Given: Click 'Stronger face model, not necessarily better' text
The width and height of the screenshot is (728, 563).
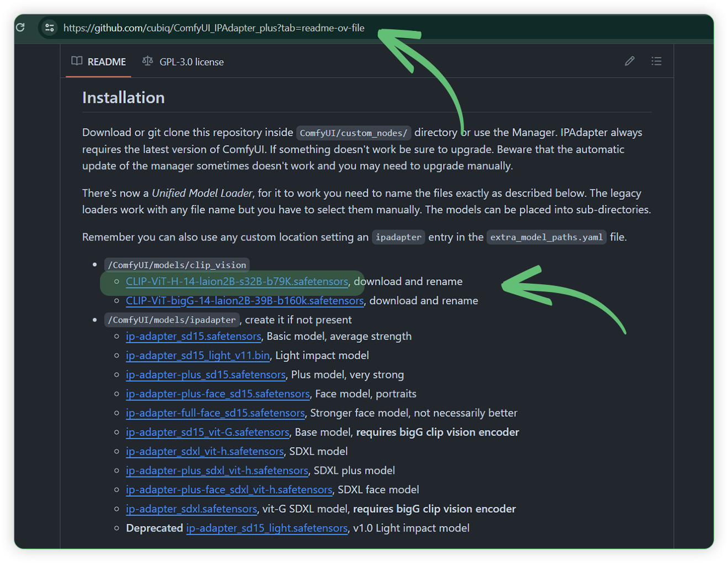Looking at the screenshot, I should (414, 413).
